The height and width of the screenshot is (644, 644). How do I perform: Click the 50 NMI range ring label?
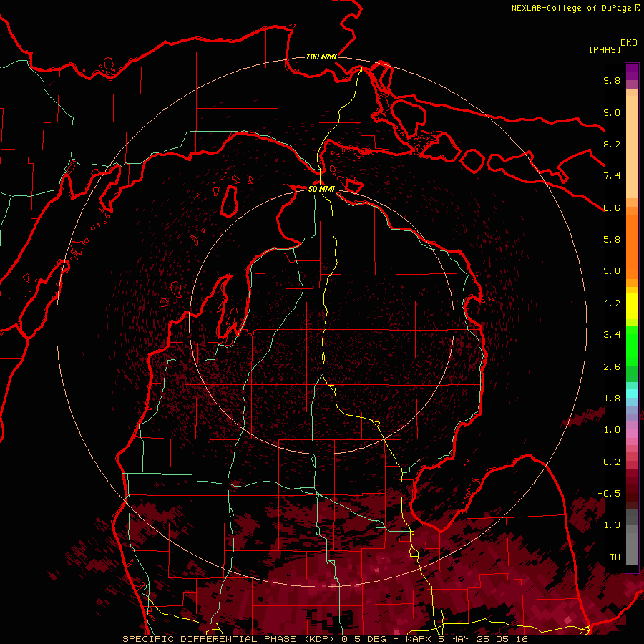click(x=321, y=189)
